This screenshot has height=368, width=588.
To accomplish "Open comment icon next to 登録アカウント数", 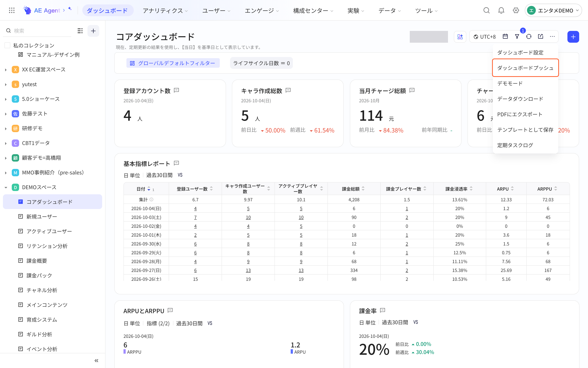I will click(177, 90).
